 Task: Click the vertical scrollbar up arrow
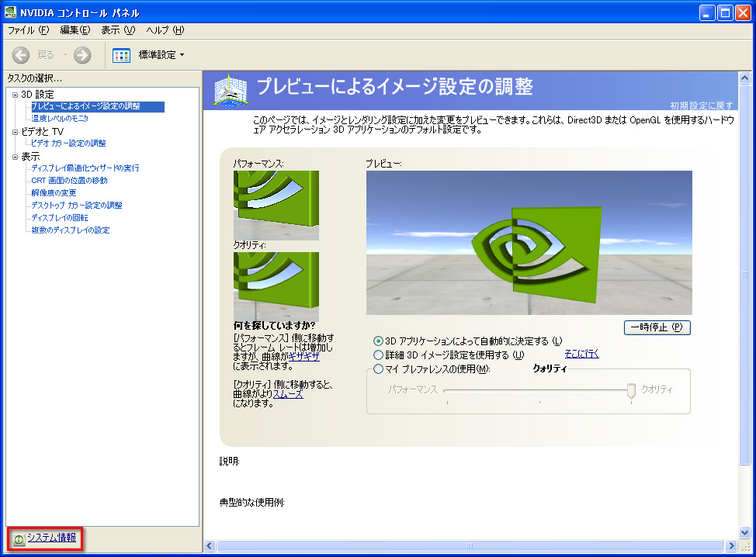click(745, 78)
